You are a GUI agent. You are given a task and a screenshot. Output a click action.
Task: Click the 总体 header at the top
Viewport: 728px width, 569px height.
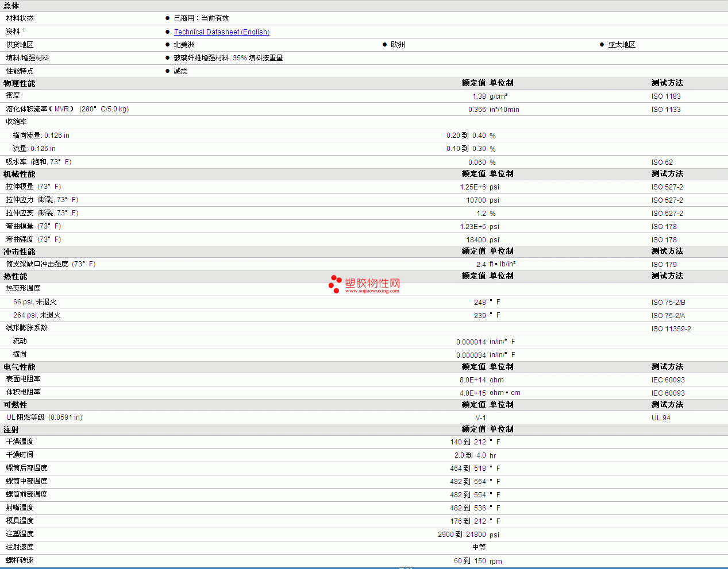click(x=11, y=6)
